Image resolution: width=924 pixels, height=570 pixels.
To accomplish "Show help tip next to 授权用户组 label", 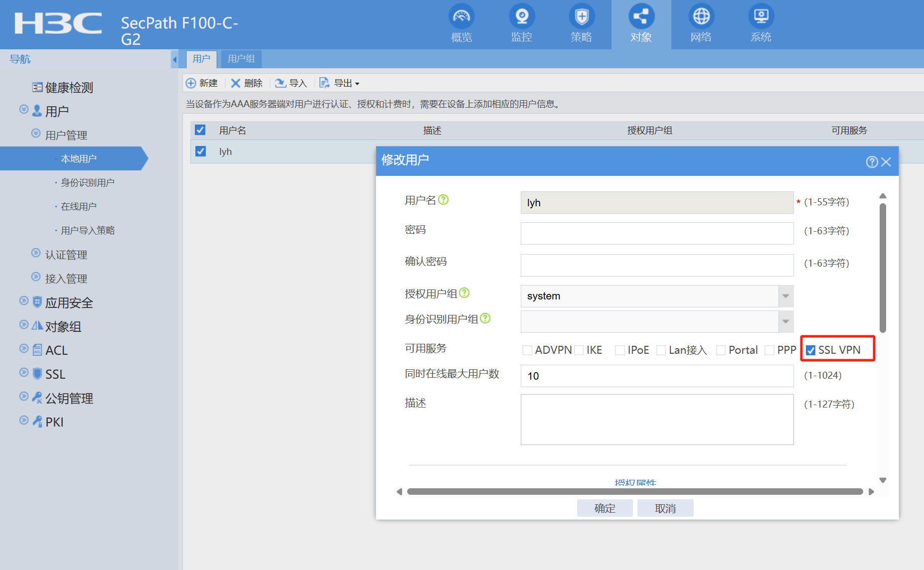I will click(464, 293).
